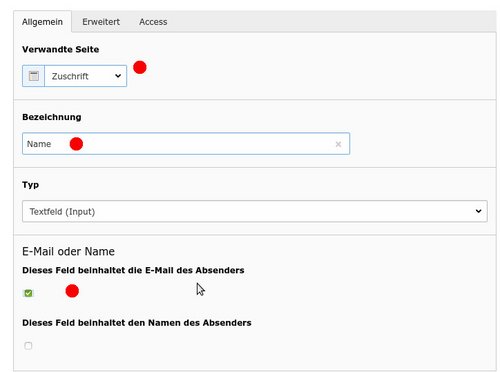Image resolution: width=500 pixels, height=372 pixels.
Task: Click the E-Mail oder Name heading
Action: tap(68, 251)
